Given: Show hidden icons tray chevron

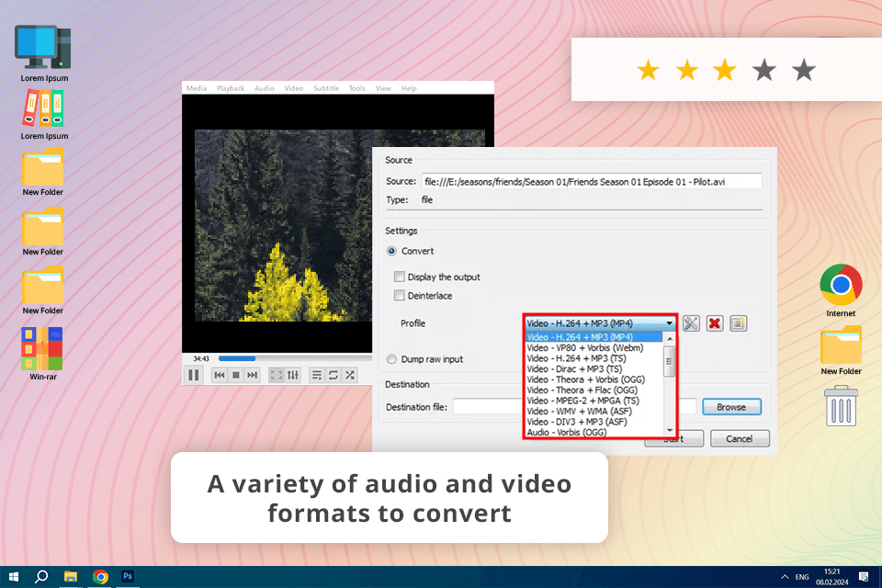Looking at the screenshot, I should pyautogui.click(x=785, y=577).
